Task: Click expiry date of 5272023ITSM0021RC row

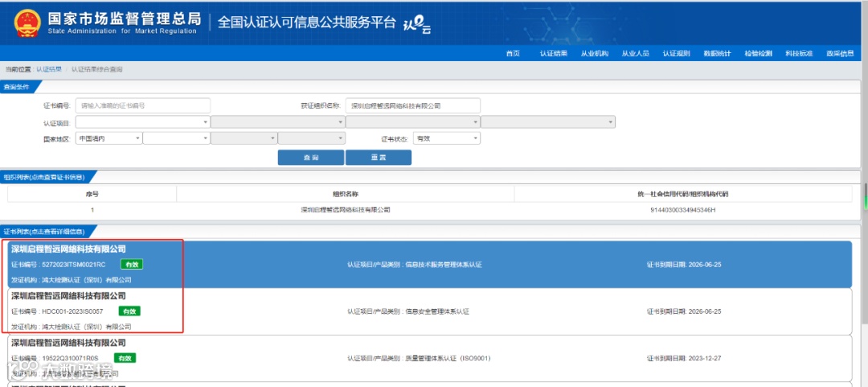Action: tap(684, 265)
